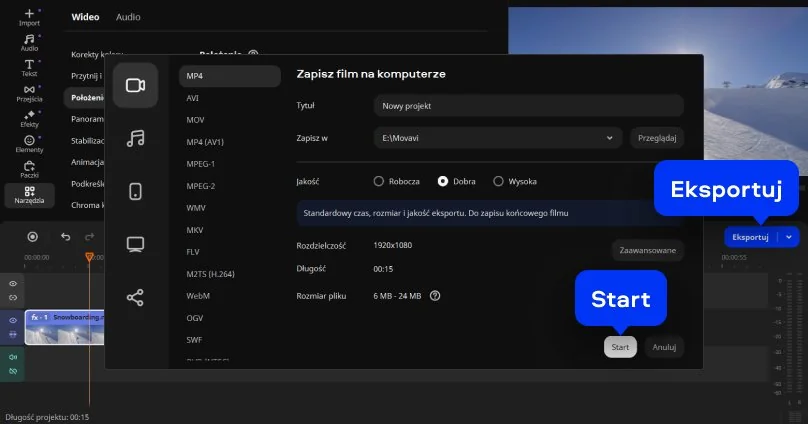Click the Przeglądaj browse button
808x424 pixels.
pos(656,138)
